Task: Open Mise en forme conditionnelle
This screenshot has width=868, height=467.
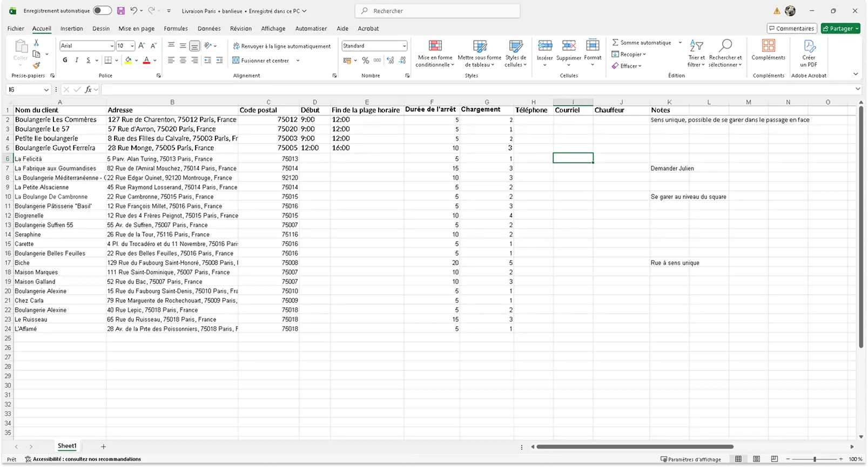Action: pyautogui.click(x=435, y=53)
